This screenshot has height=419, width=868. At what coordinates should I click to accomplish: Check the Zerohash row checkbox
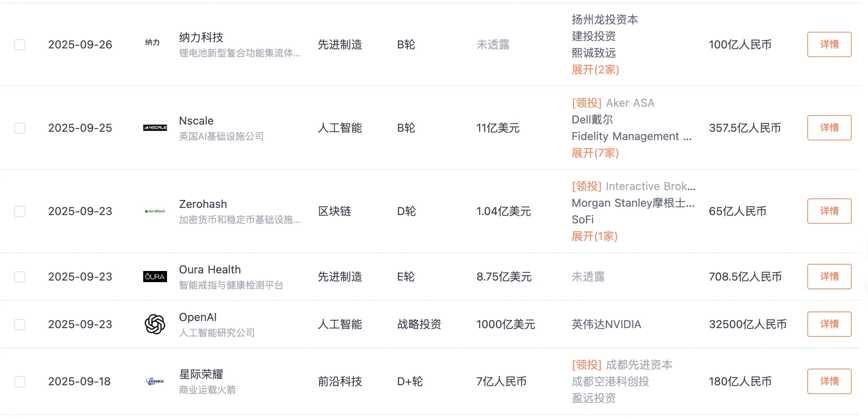(20, 211)
